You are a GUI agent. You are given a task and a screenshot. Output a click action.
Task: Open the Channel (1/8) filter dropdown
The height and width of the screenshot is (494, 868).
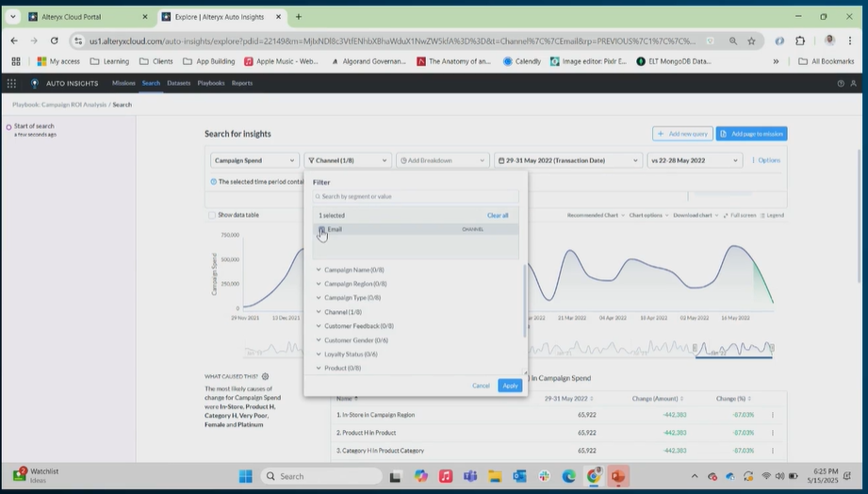tap(348, 160)
